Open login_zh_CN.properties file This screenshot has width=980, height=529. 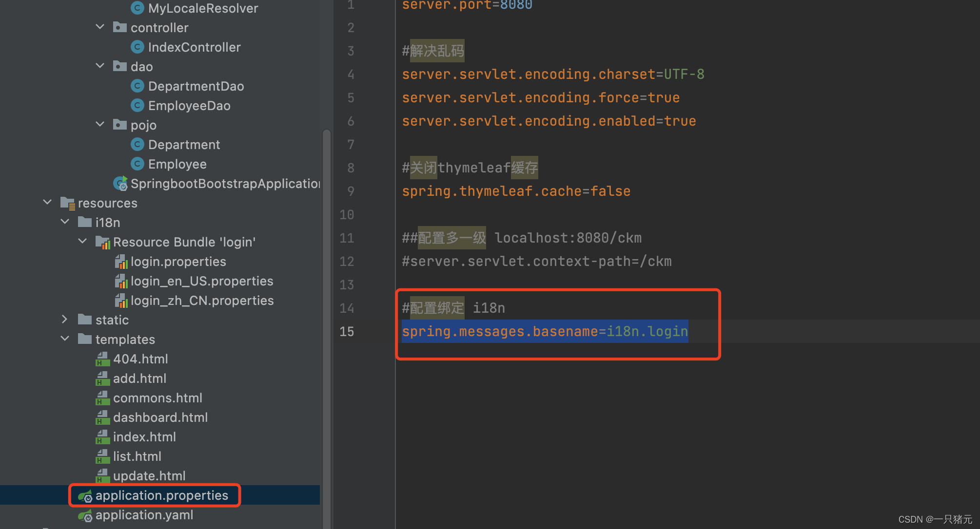[x=202, y=301]
